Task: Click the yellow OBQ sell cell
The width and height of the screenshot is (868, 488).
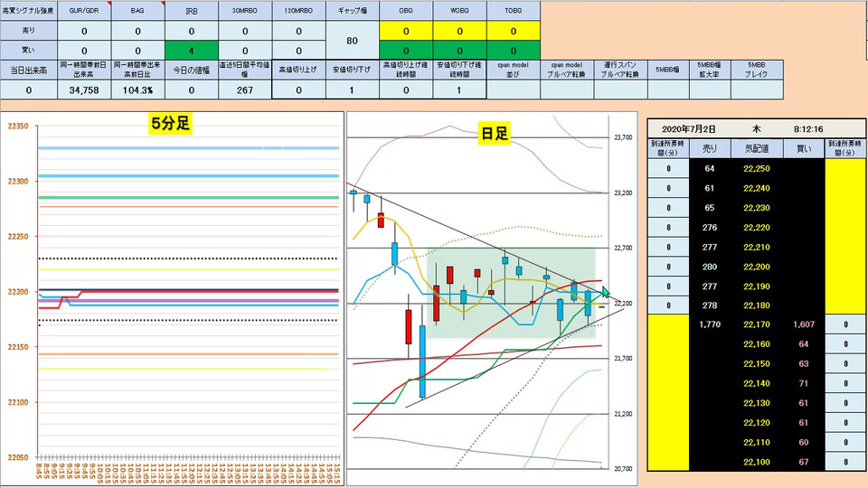Action: [x=406, y=31]
